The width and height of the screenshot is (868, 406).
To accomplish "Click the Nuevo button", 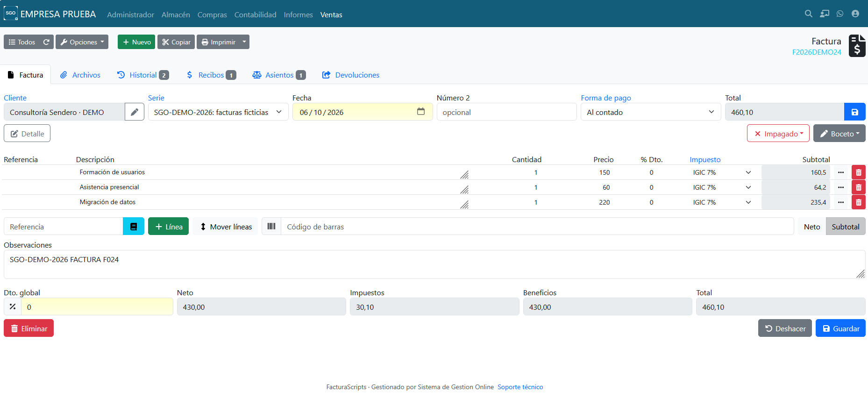I will pos(136,42).
